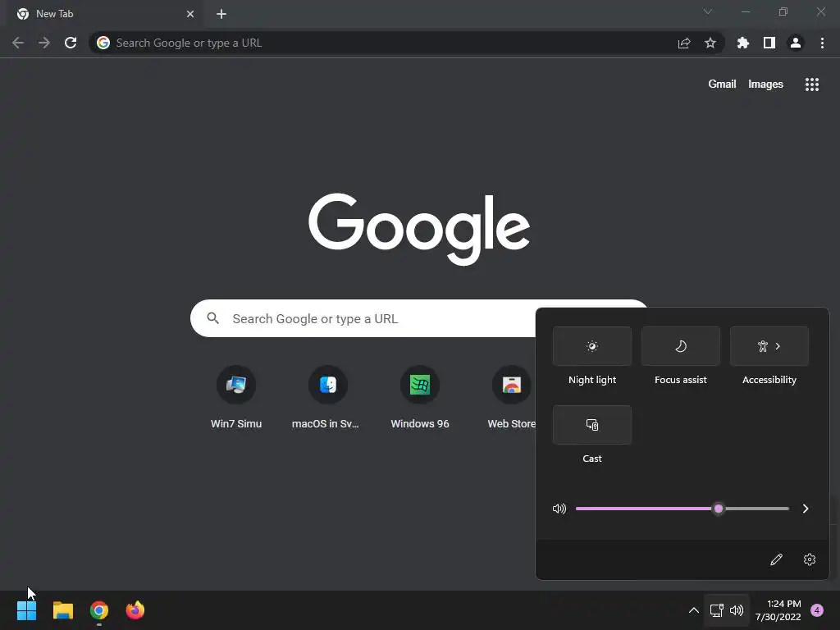The width and height of the screenshot is (840, 630).
Task: Click the Google icon in address bar
Action: point(103,43)
